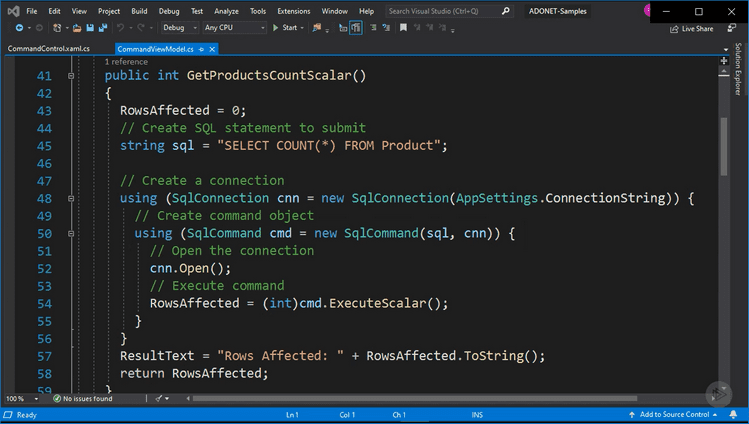This screenshot has height=424, width=749.
Task: Expand the Navigate Backward history dropdown
Action: tap(29, 28)
